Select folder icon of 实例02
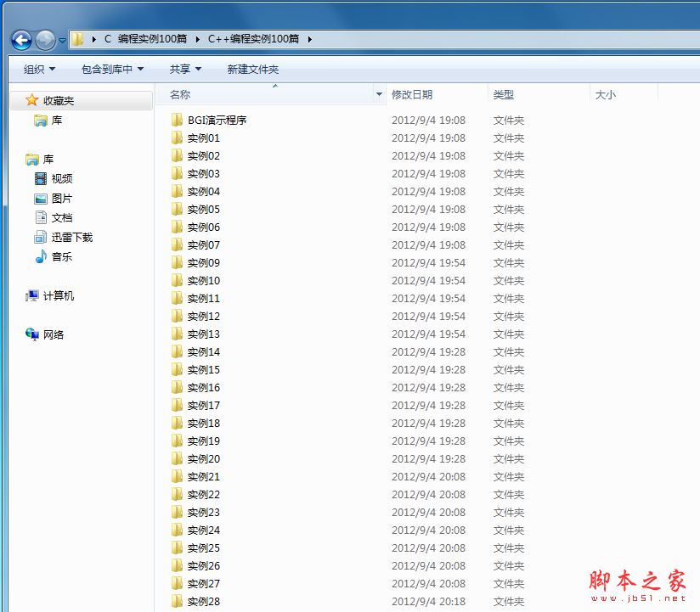Viewport: 700px width, 612px height. click(178, 155)
